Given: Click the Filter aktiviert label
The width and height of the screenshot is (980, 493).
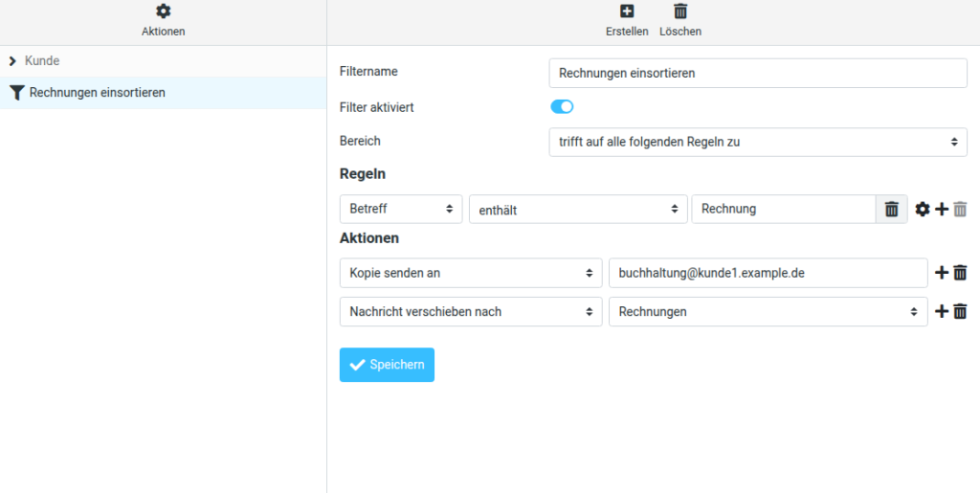Looking at the screenshot, I should [377, 107].
